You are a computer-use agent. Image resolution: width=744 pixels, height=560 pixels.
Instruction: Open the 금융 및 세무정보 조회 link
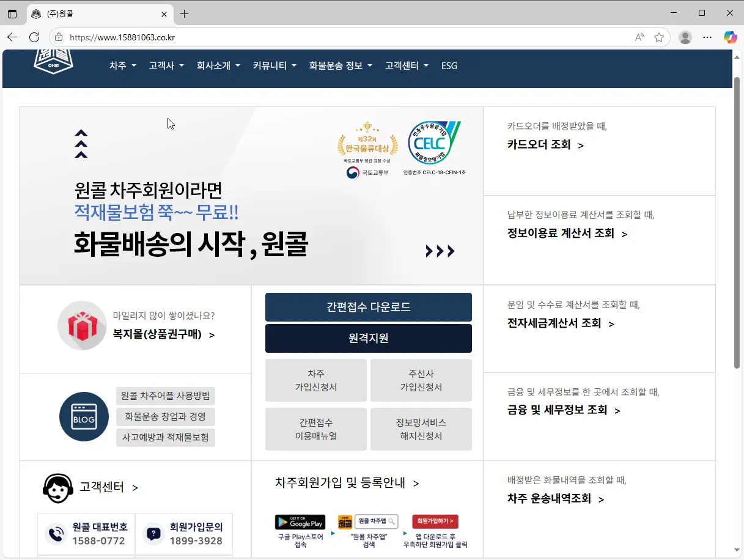[x=564, y=410]
